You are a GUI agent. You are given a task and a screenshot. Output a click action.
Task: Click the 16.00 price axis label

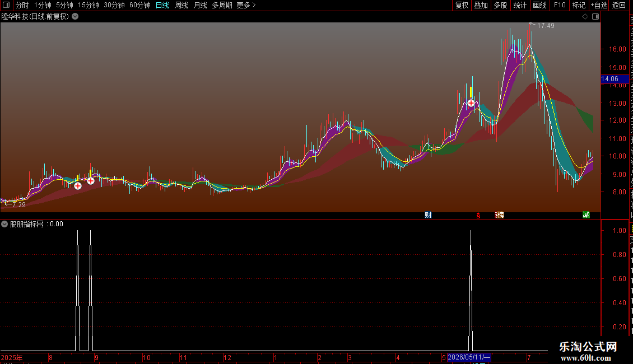617,49
